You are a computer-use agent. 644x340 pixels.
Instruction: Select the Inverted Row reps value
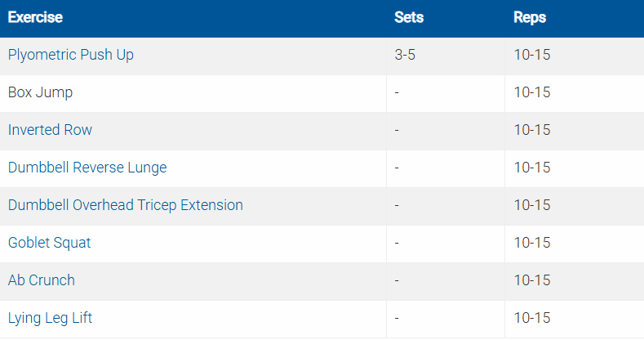532,130
